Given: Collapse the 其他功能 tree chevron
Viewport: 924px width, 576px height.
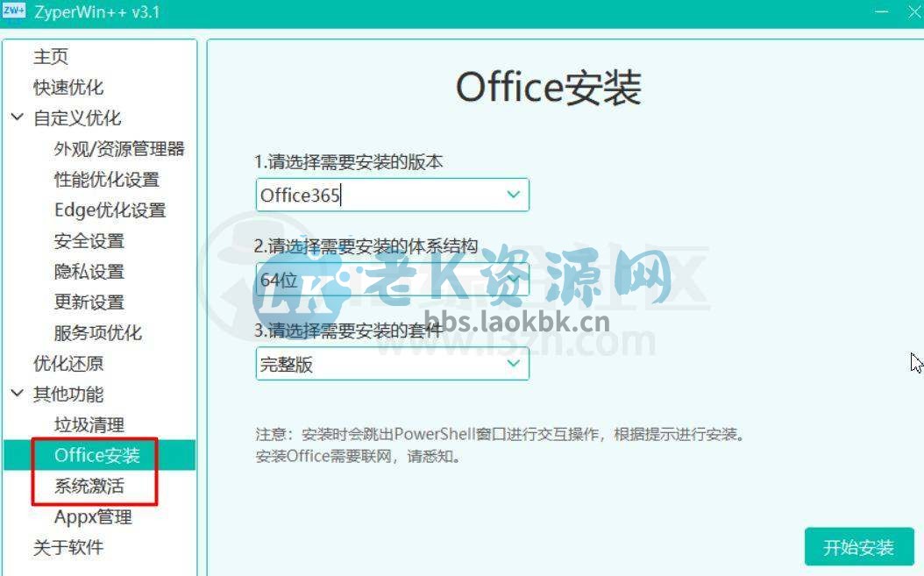Looking at the screenshot, I should (18, 394).
